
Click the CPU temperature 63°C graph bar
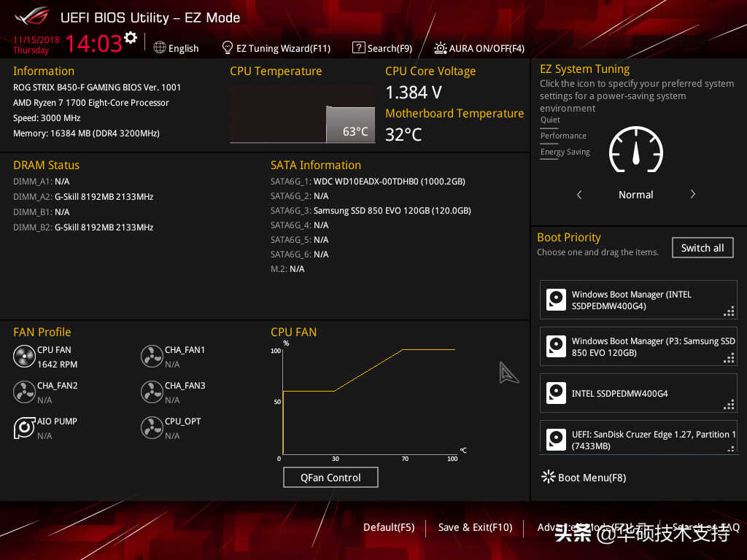point(350,124)
